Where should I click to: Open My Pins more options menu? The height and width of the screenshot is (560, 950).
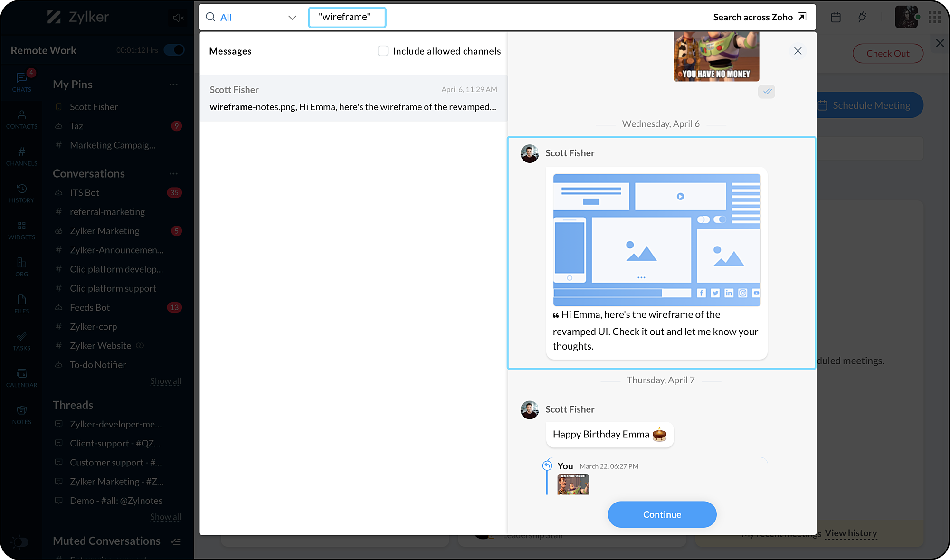173,85
